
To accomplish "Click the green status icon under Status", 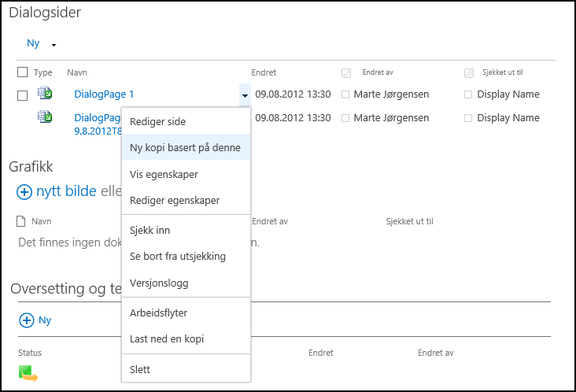I will pyautogui.click(x=28, y=373).
